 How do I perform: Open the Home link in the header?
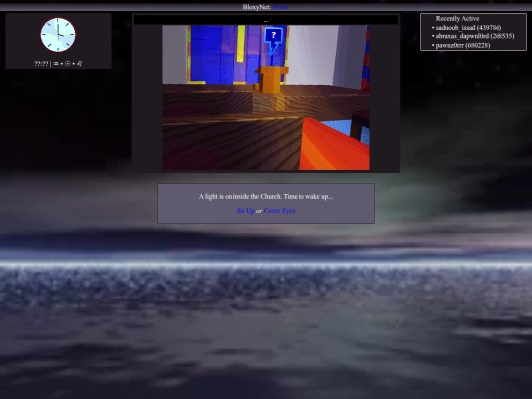point(280,7)
